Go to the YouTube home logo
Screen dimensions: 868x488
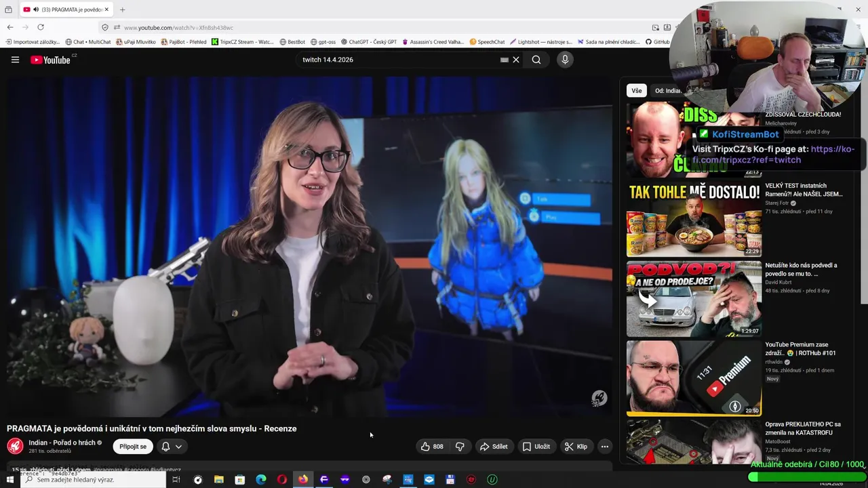(50, 60)
